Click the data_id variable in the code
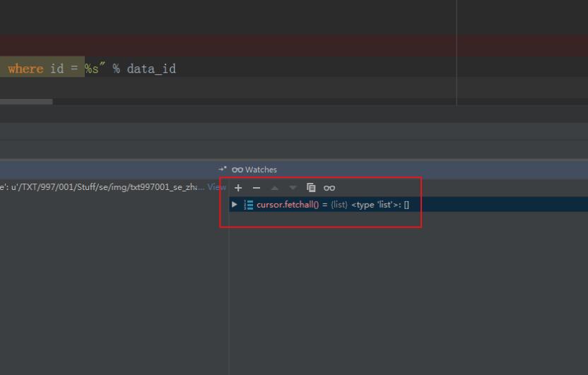Screen dimensions: 588x375 (151, 69)
